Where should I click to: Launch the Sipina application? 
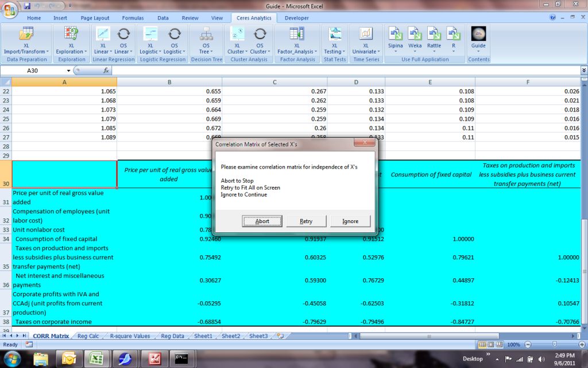[x=395, y=39]
